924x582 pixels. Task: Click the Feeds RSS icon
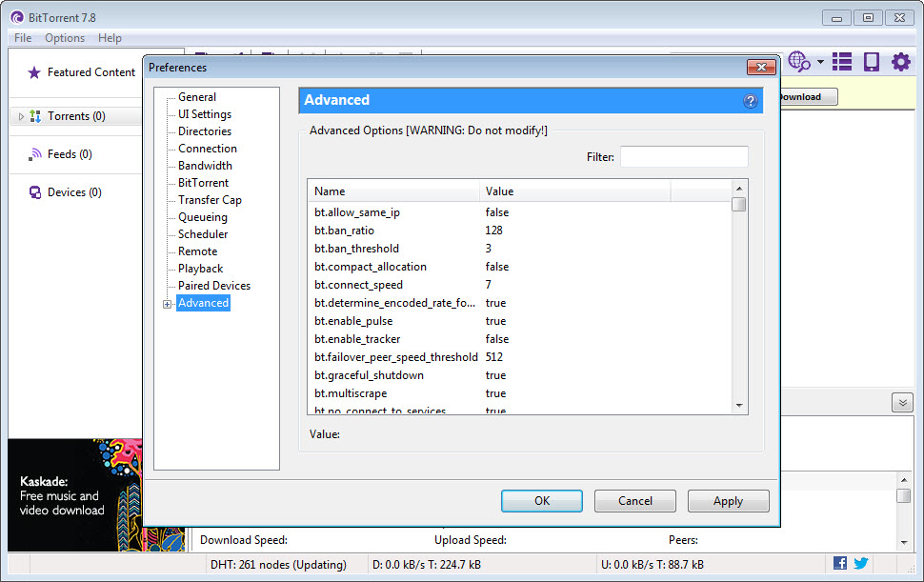click(35, 154)
